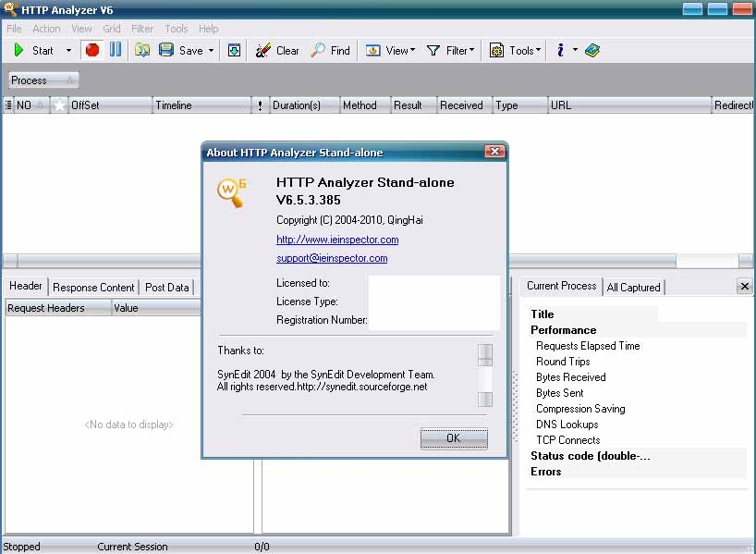Close the summary panel with X
The image size is (756, 554).
(x=744, y=286)
